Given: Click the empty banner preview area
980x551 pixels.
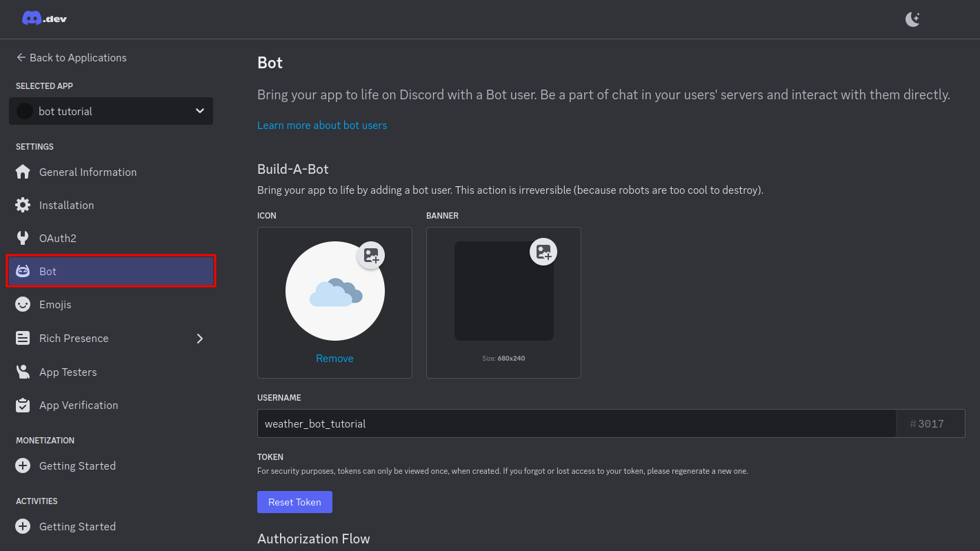Looking at the screenshot, I should [504, 291].
